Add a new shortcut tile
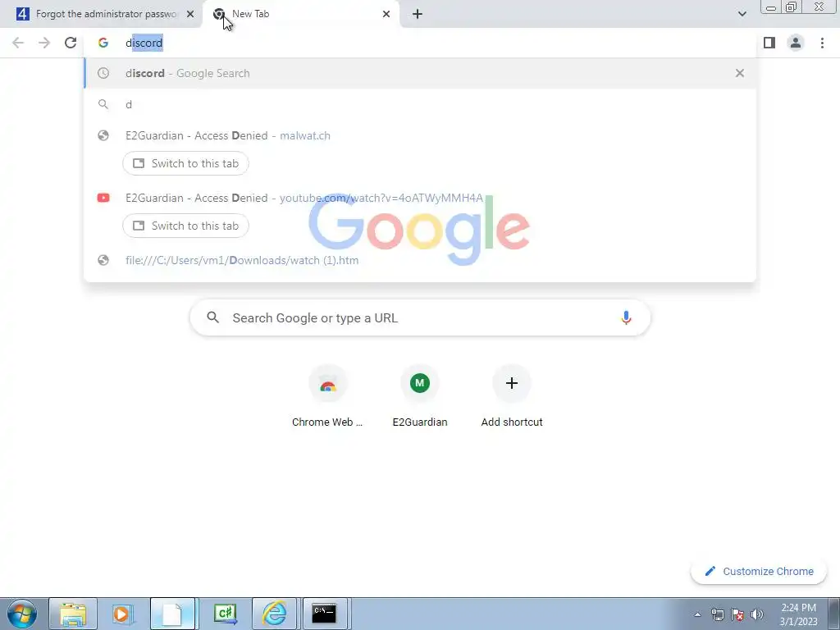The height and width of the screenshot is (630, 840). 512,396
